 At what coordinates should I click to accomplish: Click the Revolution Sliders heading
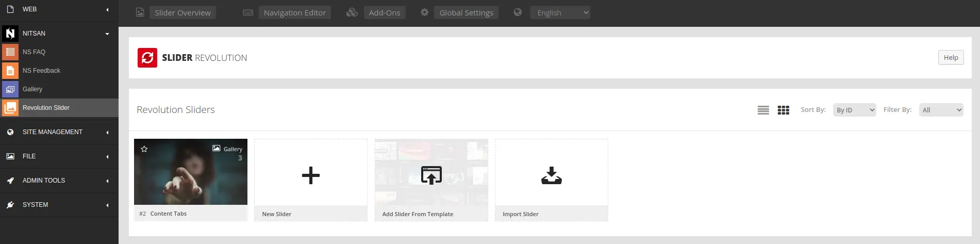(x=176, y=110)
